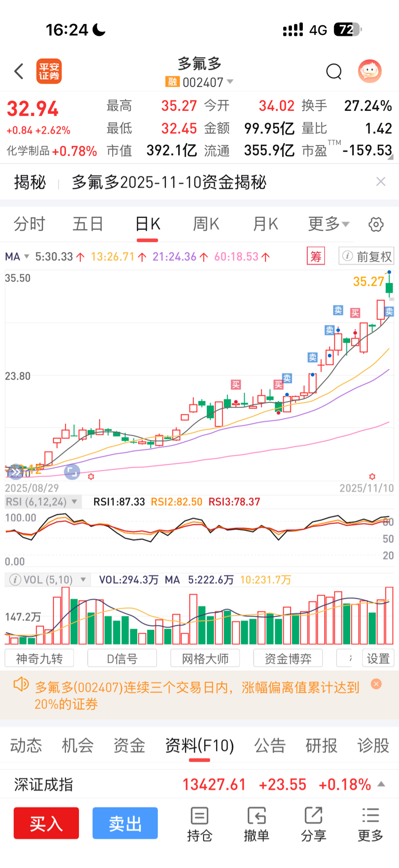Screen dimensions: 399x868
Task: Select the 资金博弈 indicator button
Action: 288,658
